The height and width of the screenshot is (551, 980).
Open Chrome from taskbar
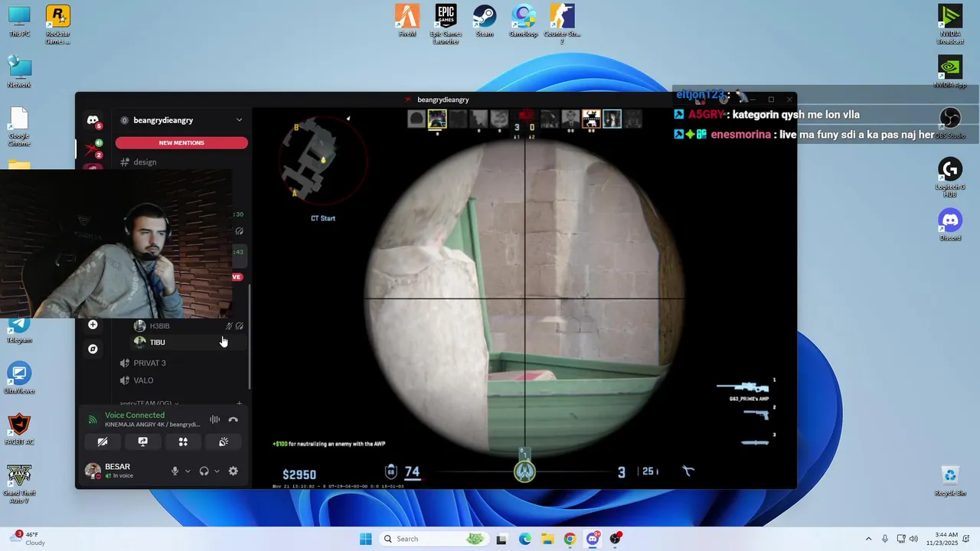(x=570, y=539)
